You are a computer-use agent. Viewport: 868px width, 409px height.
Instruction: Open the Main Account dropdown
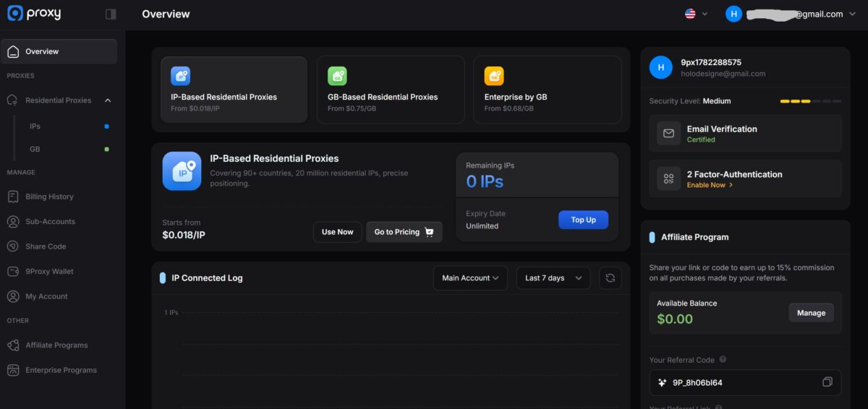pyautogui.click(x=470, y=278)
